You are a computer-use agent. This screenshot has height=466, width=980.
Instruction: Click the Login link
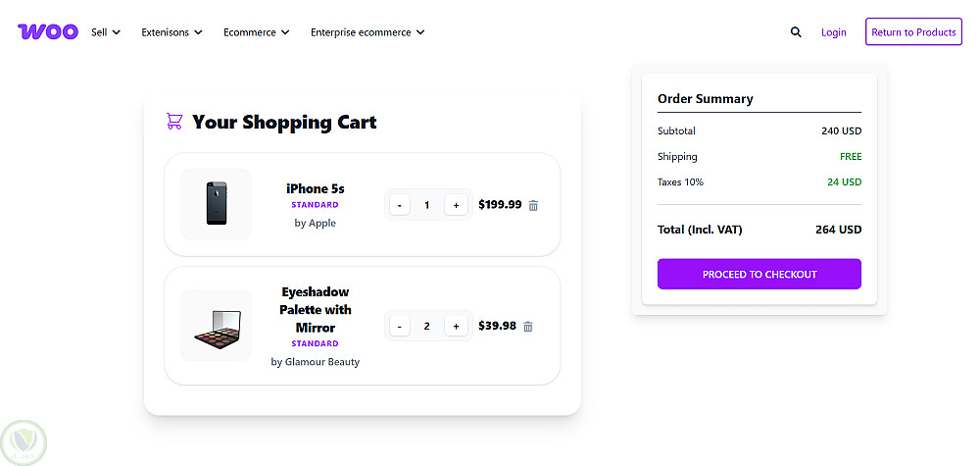point(833,32)
